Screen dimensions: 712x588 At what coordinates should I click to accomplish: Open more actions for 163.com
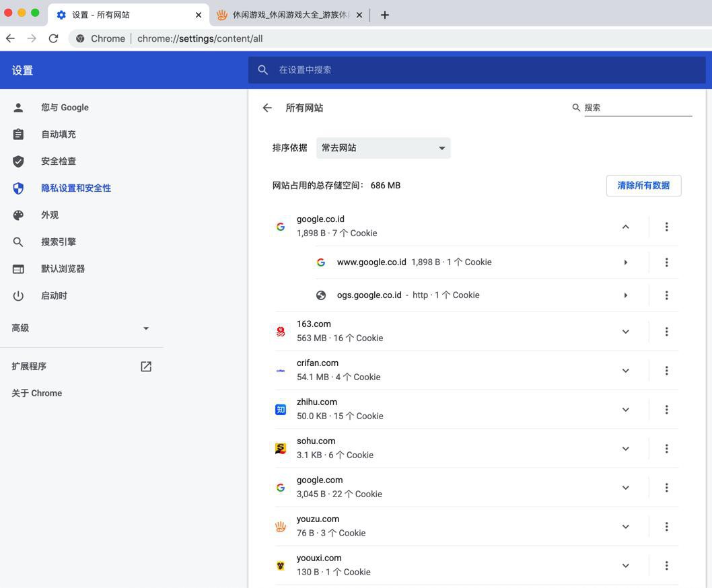666,332
